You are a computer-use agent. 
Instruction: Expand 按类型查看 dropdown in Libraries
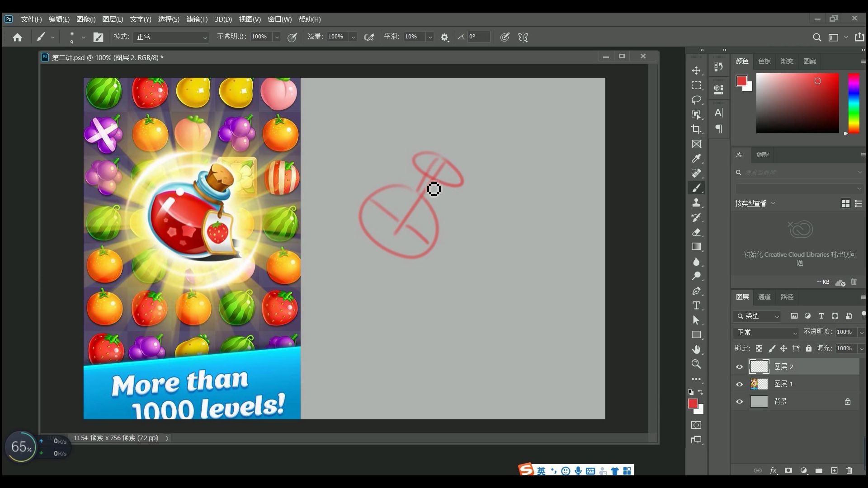[x=755, y=203]
